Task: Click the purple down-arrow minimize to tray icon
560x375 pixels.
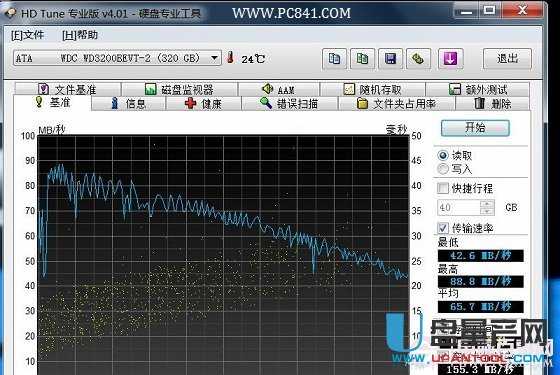Action: coord(451,59)
